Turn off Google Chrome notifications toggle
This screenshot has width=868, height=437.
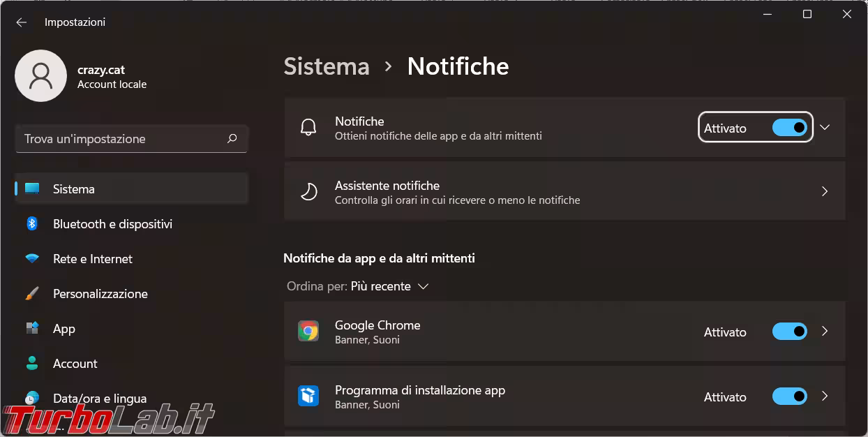tap(789, 332)
